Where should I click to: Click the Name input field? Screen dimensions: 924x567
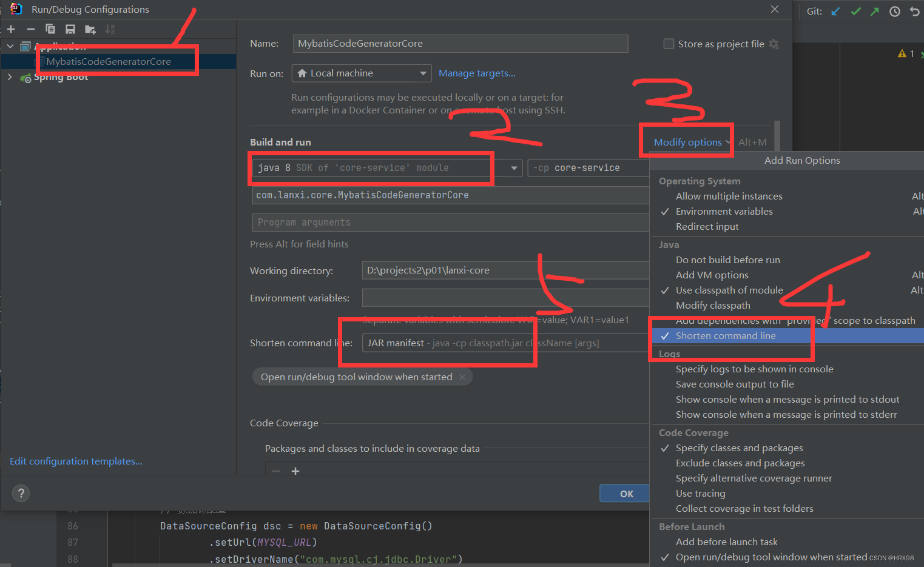click(x=460, y=44)
